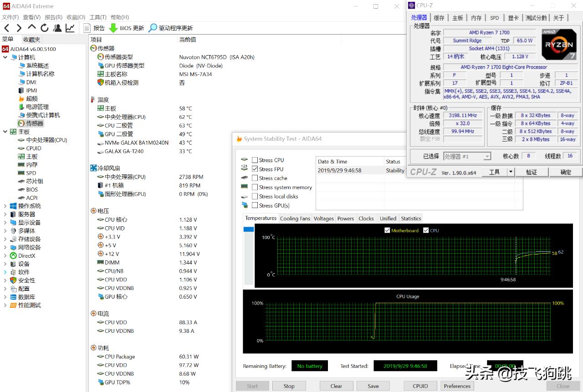Click the Preferences button
The height and width of the screenshot is (392, 583).
pyautogui.click(x=457, y=386)
